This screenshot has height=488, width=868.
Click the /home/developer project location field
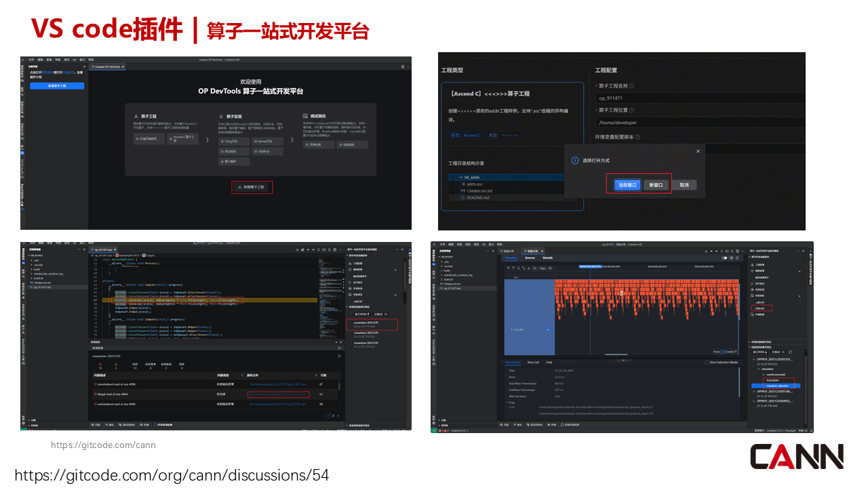pyautogui.click(x=701, y=123)
